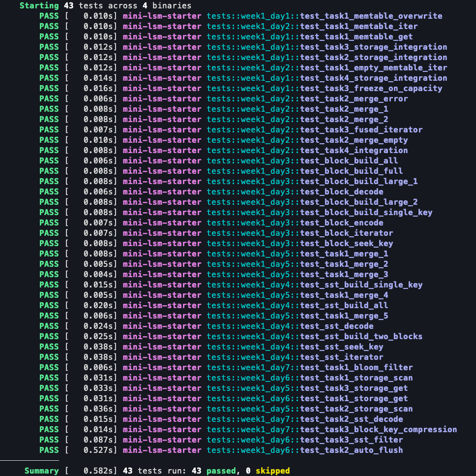Click the test_block_seek_key test name
476x476 pixels.
point(346,243)
